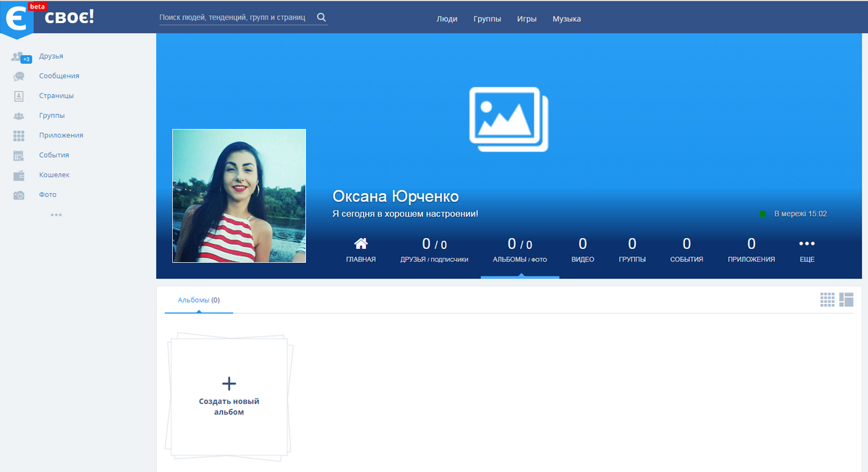Open Музыка in the top menu

(566, 19)
